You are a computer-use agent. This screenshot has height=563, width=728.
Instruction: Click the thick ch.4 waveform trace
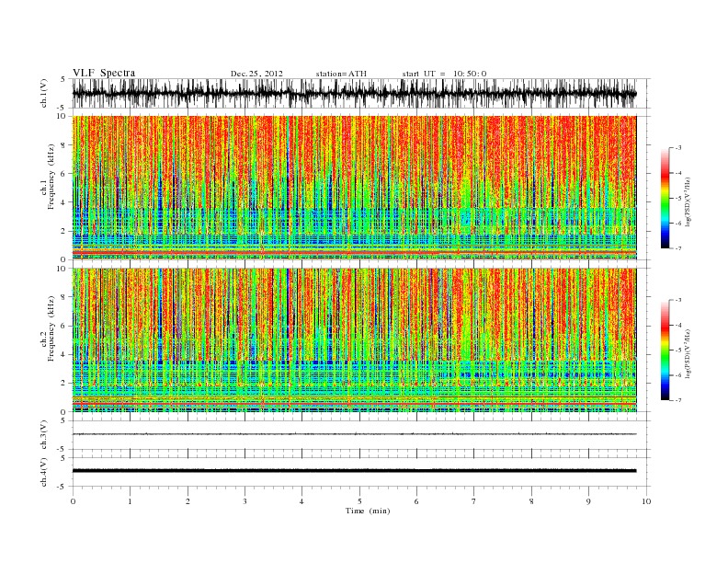pos(354,471)
